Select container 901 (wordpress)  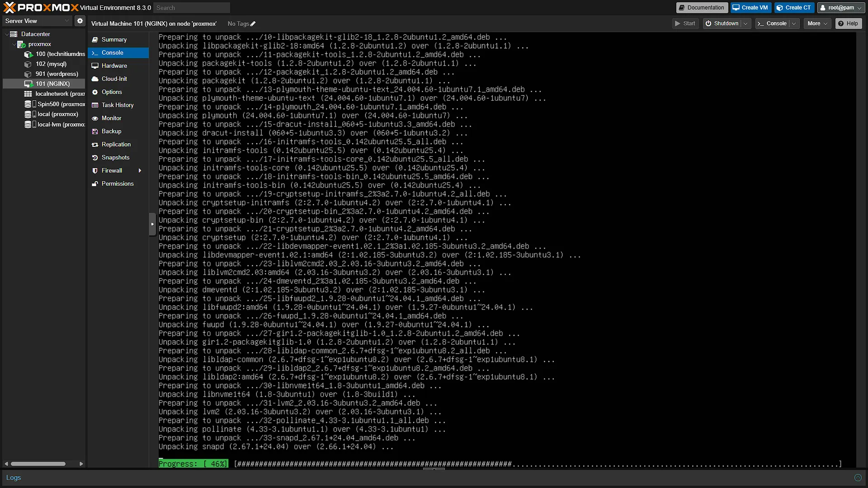pos(51,74)
